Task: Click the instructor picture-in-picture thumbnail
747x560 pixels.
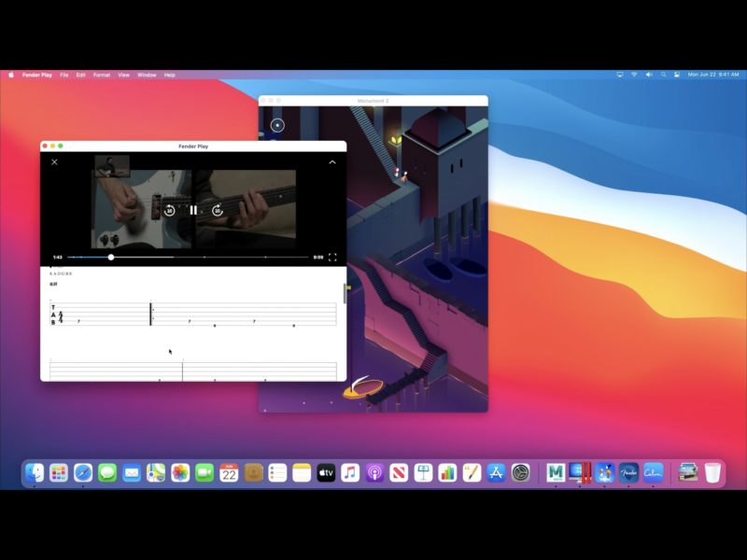Action: pyautogui.click(x=112, y=166)
